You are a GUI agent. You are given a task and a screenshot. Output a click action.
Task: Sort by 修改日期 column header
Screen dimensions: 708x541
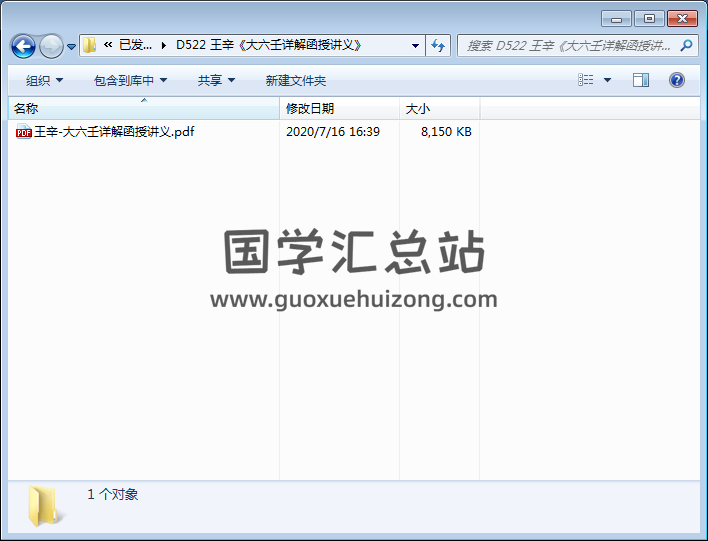(340, 108)
